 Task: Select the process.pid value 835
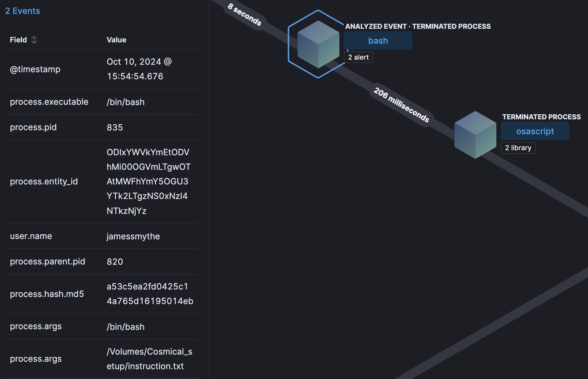[x=115, y=127]
